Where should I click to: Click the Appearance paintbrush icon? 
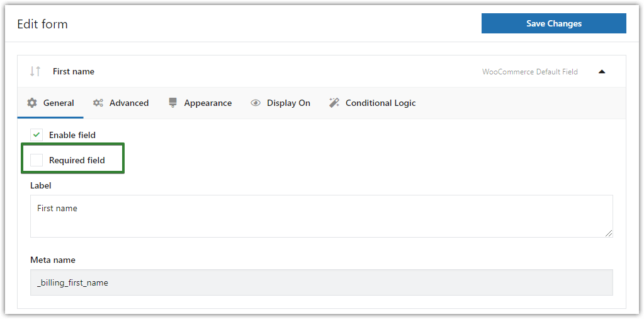(173, 103)
